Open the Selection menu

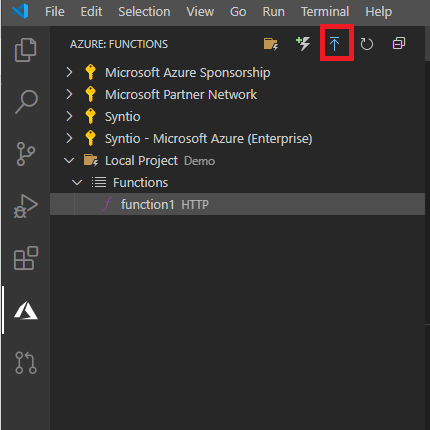[144, 12]
